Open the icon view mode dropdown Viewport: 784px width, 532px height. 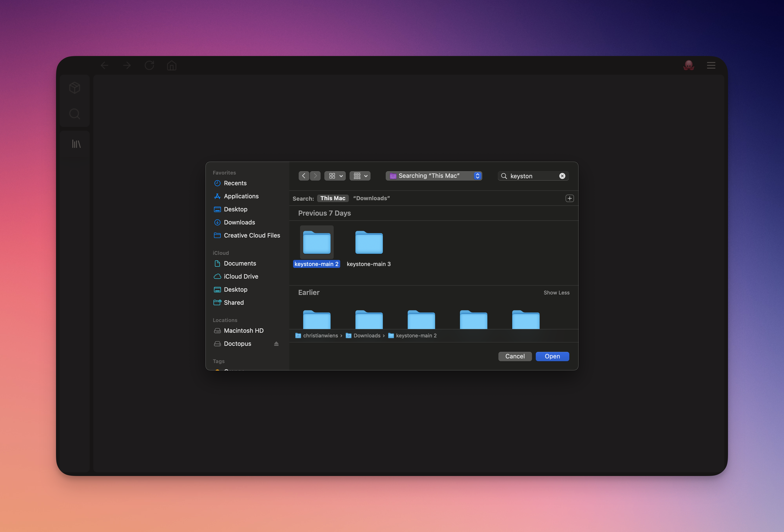tap(335, 176)
